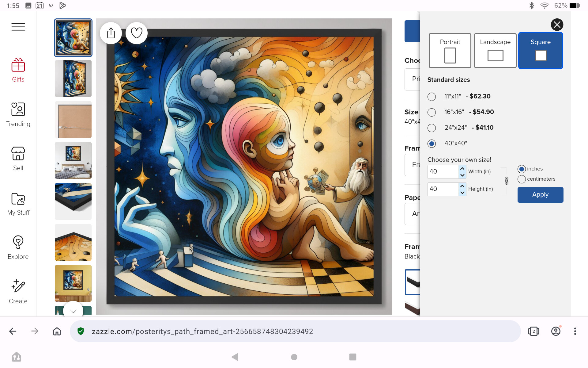Share this framed art
The image size is (588, 368).
coord(111,33)
